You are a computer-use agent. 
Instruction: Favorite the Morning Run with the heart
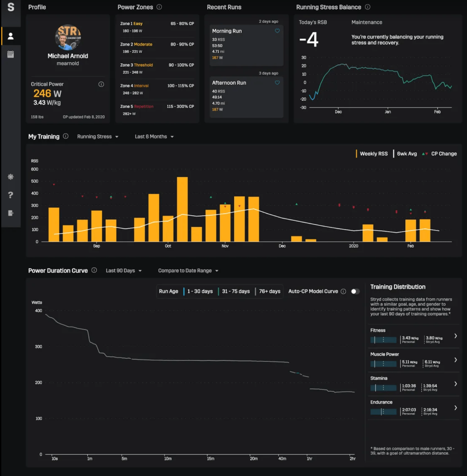(277, 31)
